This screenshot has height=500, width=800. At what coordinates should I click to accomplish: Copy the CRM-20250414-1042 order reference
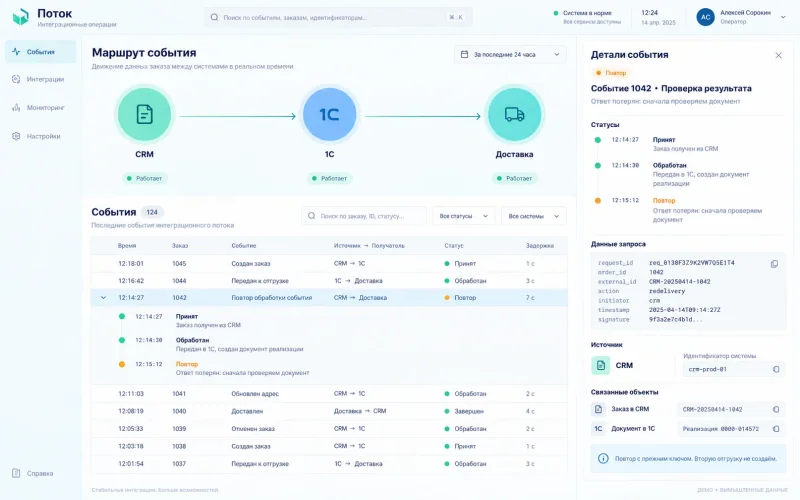point(776,409)
